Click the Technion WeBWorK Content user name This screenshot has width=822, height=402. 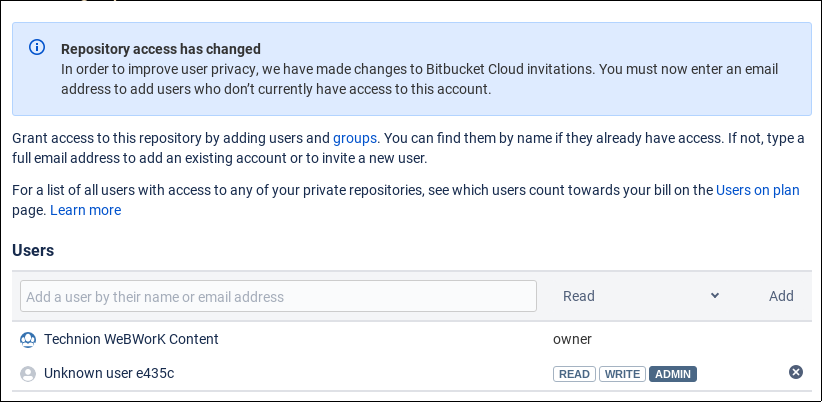pos(131,339)
